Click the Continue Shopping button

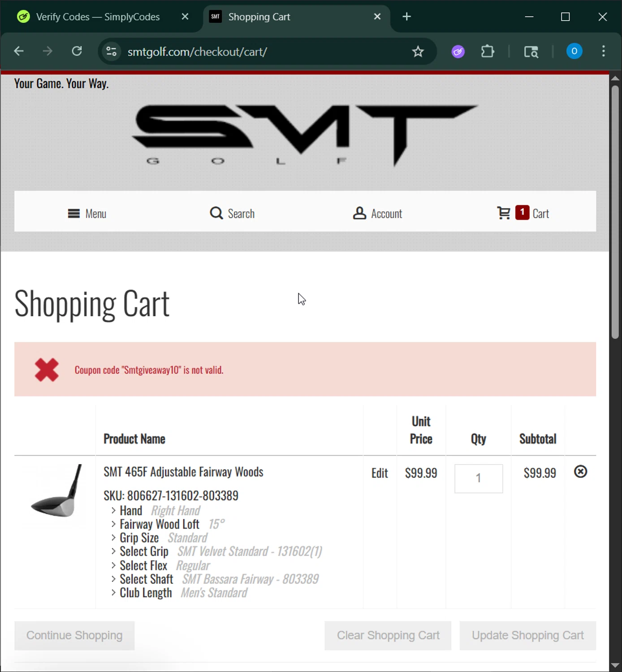74,636
